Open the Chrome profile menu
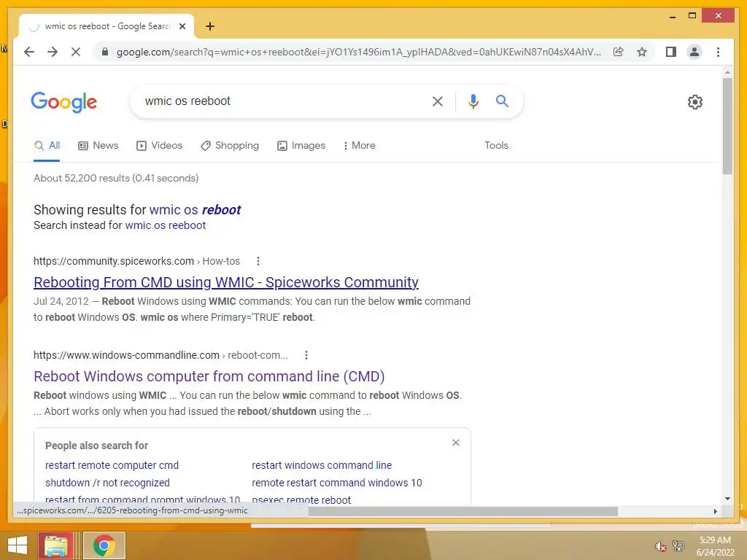The width and height of the screenshot is (747, 560). (x=694, y=52)
